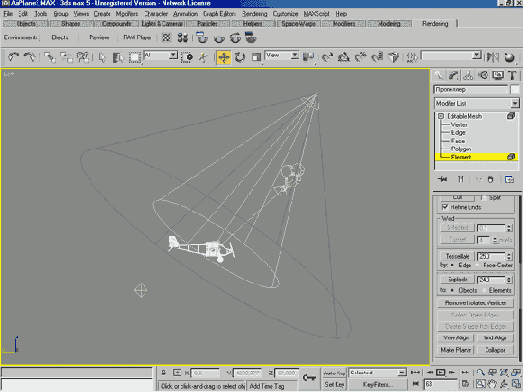Toggle the Pin Stack icon

(443, 179)
